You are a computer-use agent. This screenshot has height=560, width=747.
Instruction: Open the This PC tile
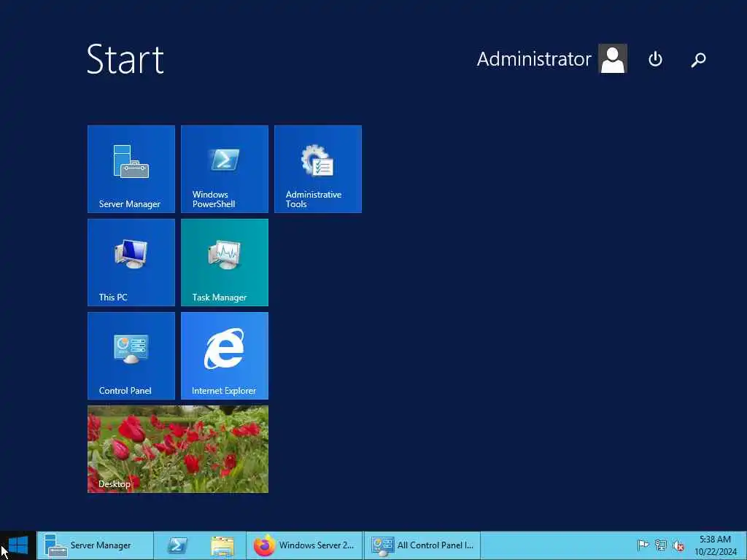pos(131,262)
